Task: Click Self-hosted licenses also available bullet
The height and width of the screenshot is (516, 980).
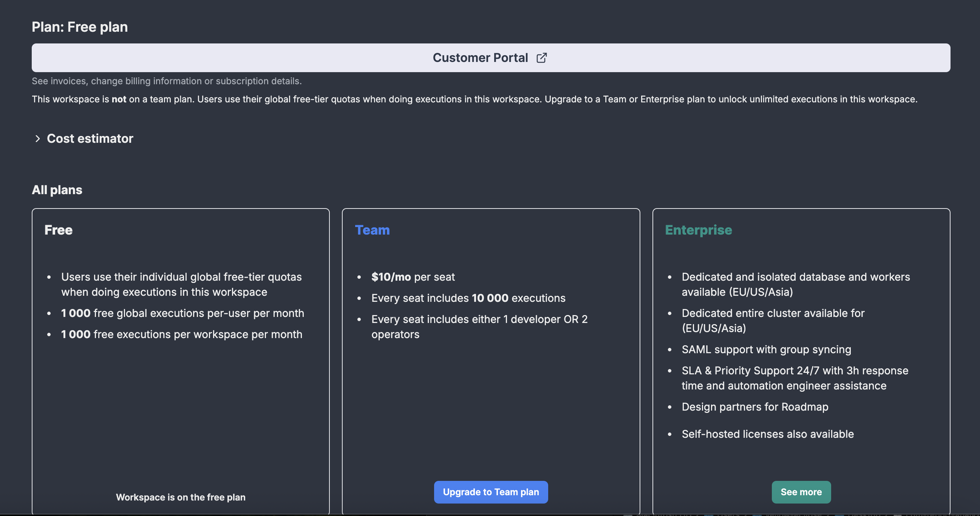Action: [767, 434]
